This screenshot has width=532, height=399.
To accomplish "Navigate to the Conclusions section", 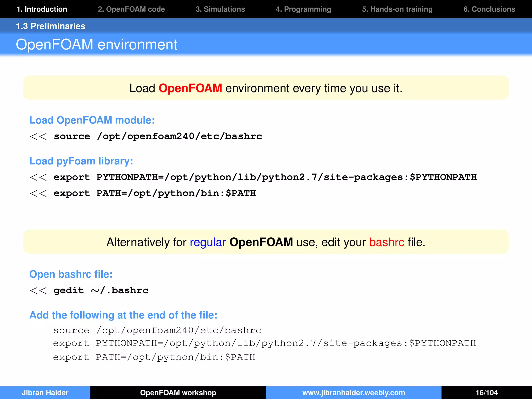I will [x=489, y=9].
